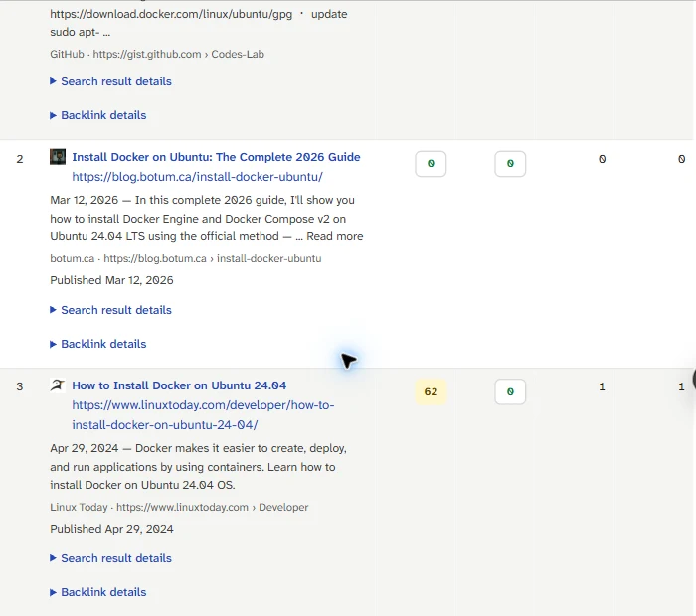Click the 0 badge in the Linux Today row

tap(510, 392)
